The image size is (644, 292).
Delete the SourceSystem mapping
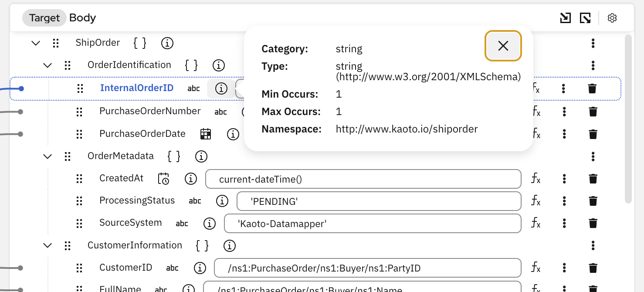pos(593,223)
